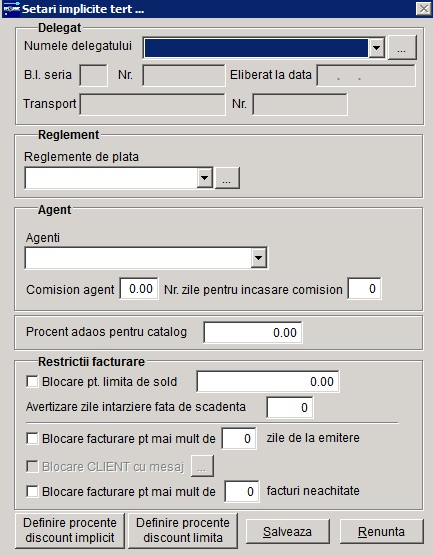The image size is (433, 556).
Task: Open Definire procente discount limita
Action: [183, 530]
